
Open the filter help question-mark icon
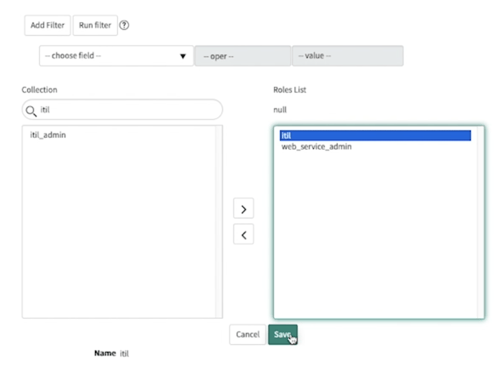tap(124, 25)
